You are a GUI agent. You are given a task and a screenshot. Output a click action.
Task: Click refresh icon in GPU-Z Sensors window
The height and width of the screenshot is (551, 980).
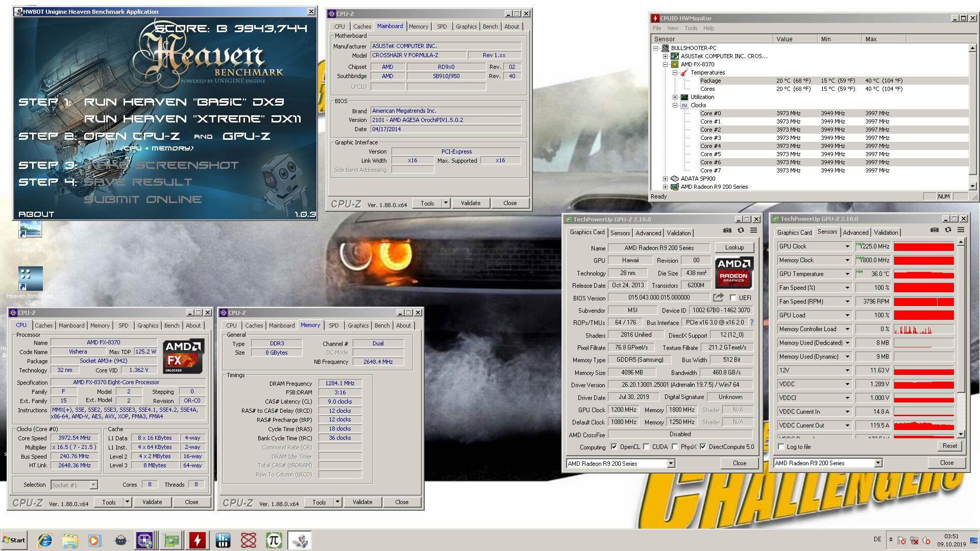click(948, 230)
